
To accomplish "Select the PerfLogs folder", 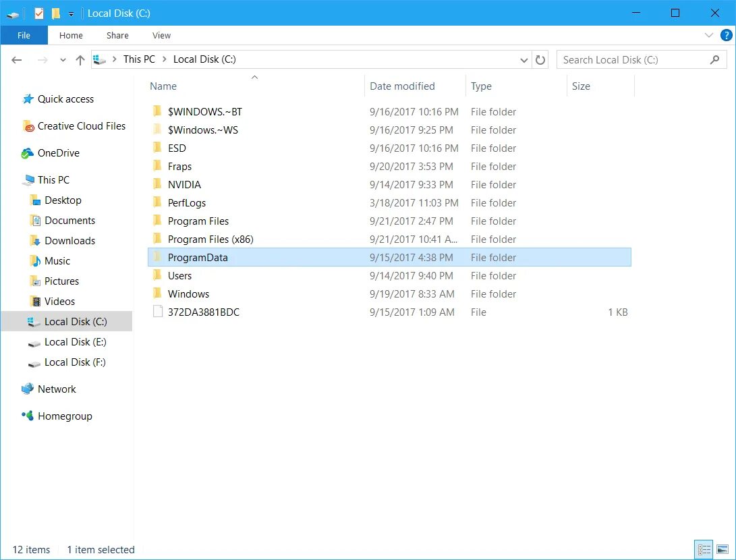I will click(x=390, y=203).
